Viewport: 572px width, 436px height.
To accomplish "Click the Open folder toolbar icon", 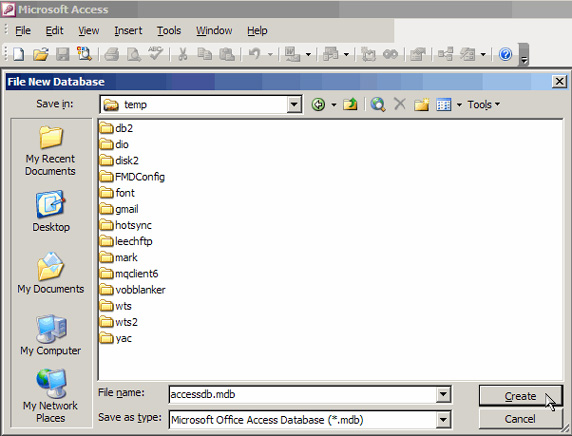I will point(40,54).
